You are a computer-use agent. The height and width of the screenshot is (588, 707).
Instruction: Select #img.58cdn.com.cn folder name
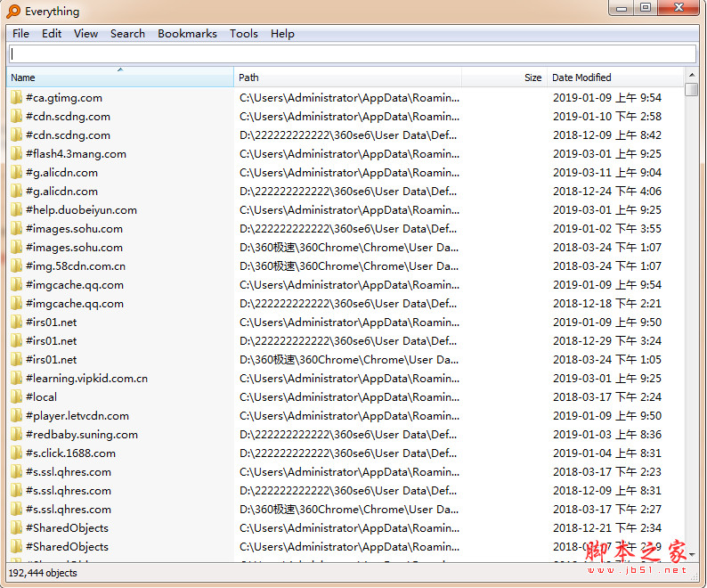(76, 266)
